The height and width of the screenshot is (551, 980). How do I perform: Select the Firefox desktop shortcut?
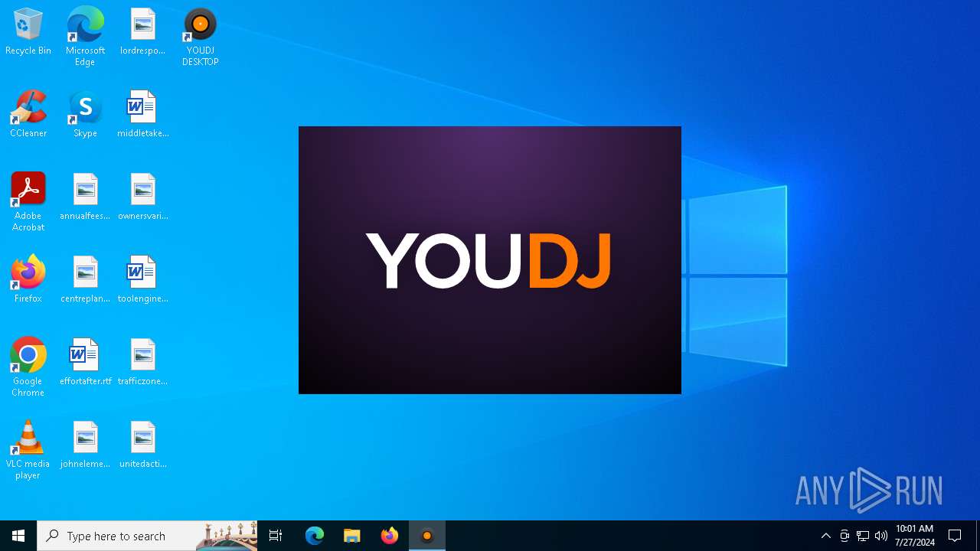click(28, 279)
